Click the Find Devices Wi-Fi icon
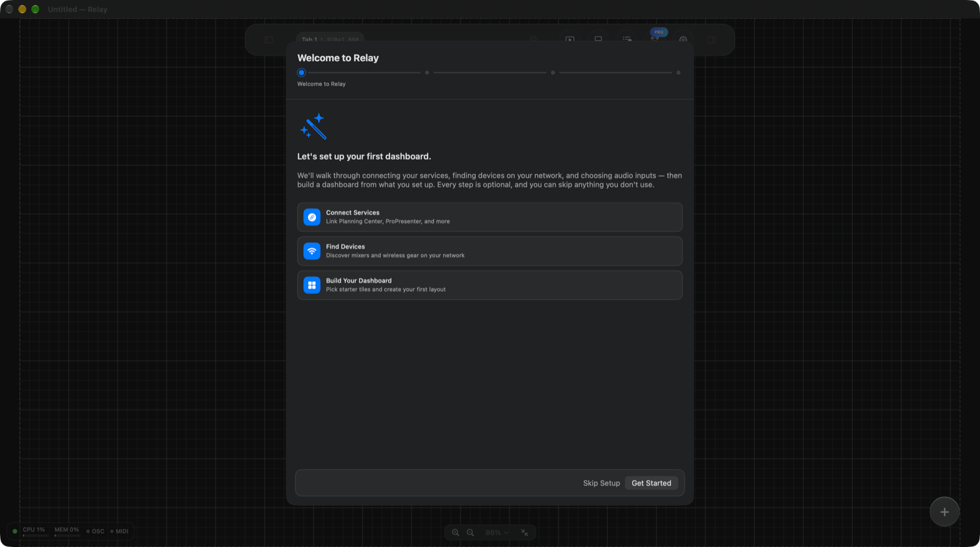This screenshot has height=547, width=980. point(312,251)
